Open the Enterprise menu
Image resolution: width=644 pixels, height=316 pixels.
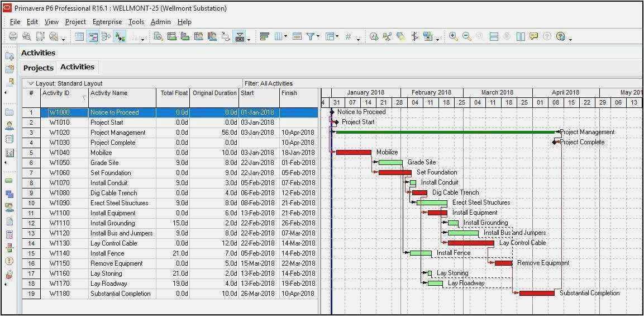pyautogui.click(x=108, y=22)
